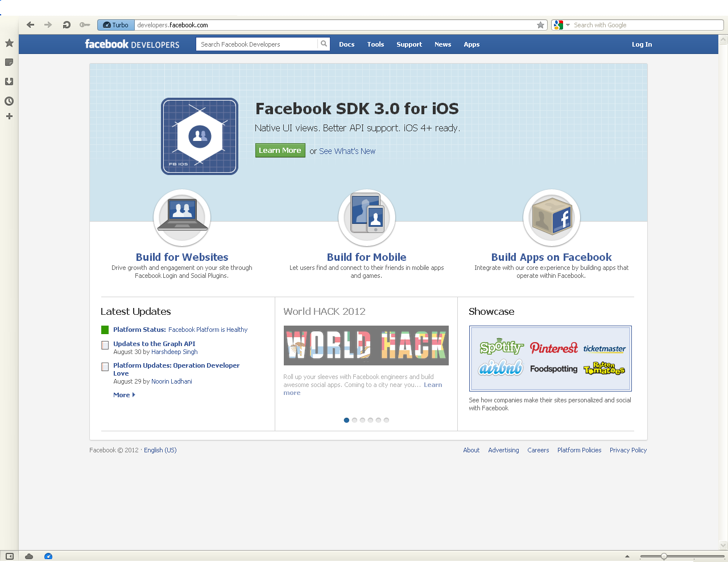The height and width of the screenshot is (562, 728).
Task: Open the News menu
Action: 443,44
